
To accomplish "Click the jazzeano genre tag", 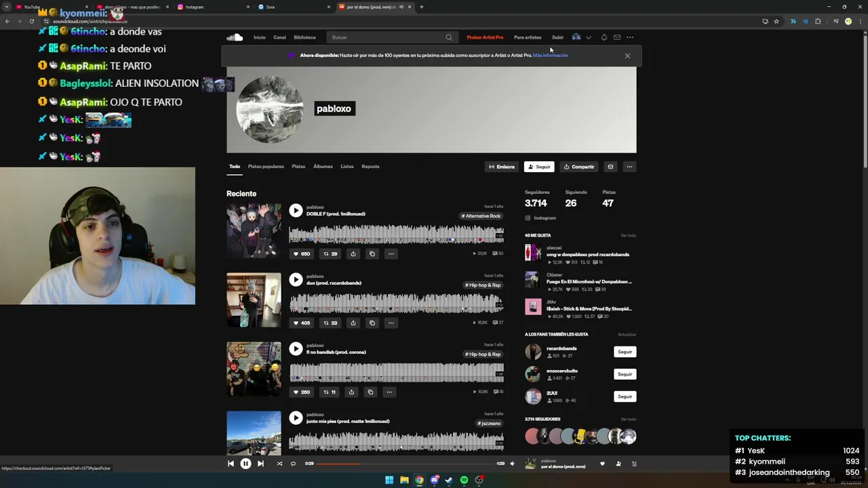I will pyautogui.click(x=490, y=424).
